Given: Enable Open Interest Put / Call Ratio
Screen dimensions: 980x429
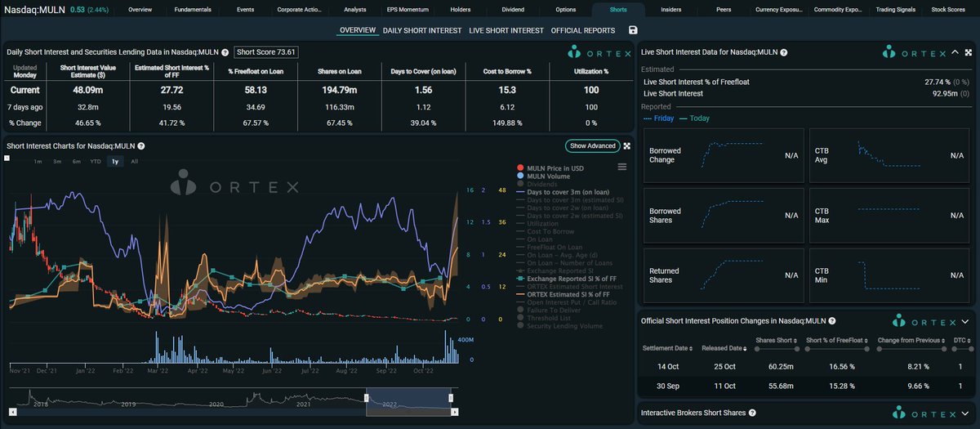Looking at the screenshot, I should [566, 302].
